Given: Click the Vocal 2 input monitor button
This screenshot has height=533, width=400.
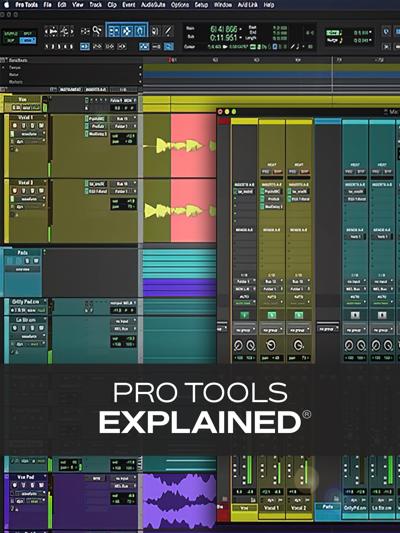Looking at the screenshot, I should click(23, 191).
